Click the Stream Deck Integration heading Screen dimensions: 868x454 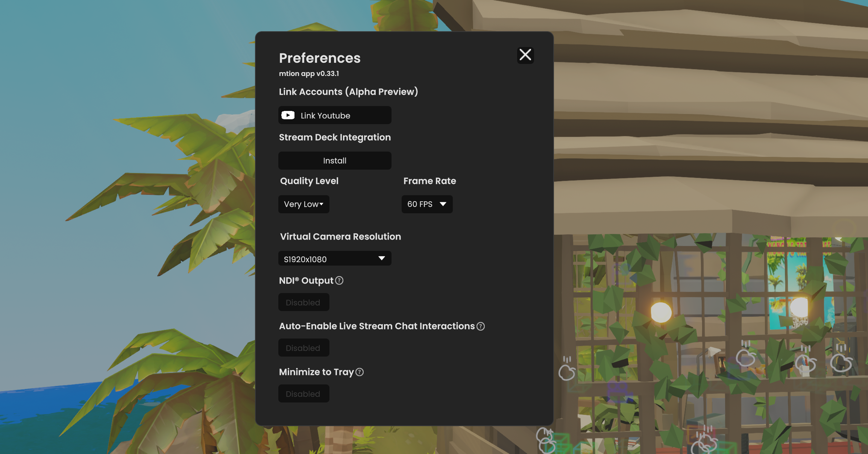(x=335, y=137)
